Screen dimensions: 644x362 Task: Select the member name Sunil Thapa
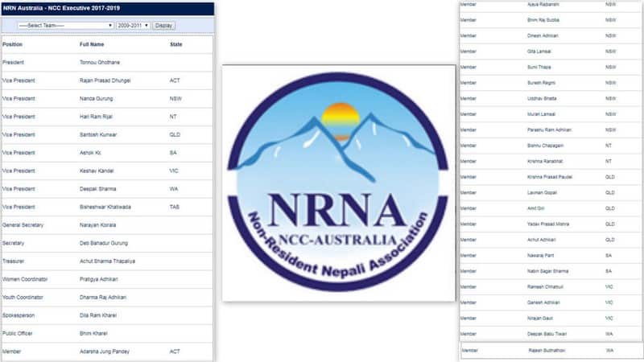(539, 67)
